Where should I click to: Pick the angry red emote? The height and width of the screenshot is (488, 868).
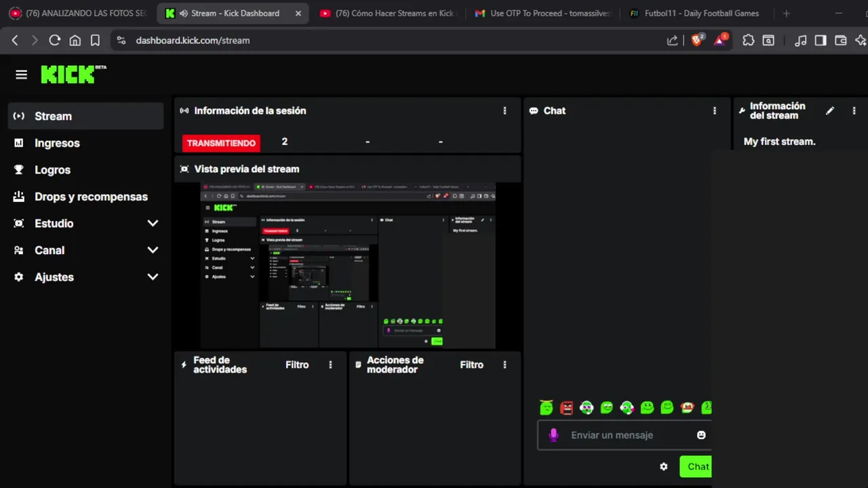(566, 407)
